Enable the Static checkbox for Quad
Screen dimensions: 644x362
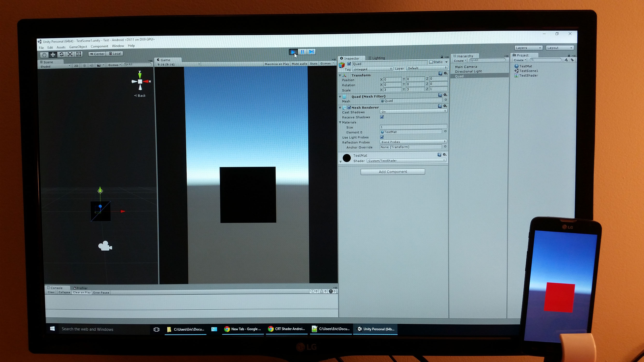coord(431,62)
